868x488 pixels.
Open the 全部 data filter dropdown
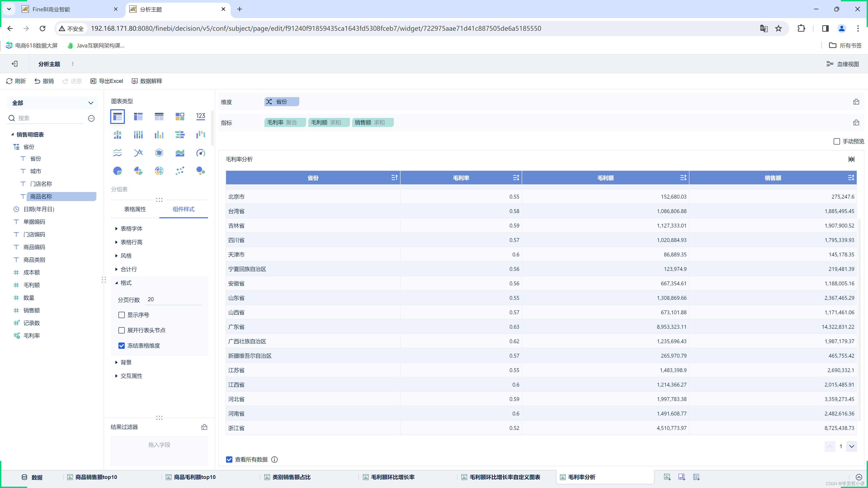click(x=52, y=103)
